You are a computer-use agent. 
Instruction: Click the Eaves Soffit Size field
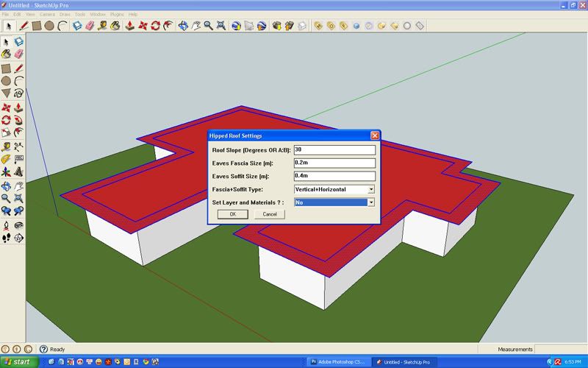(334, 176)
